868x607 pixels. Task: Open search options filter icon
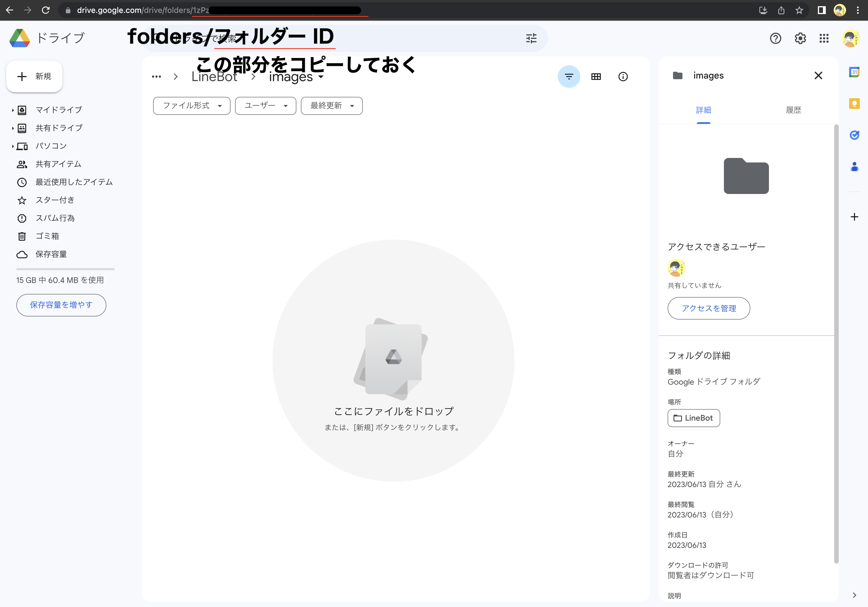531,38
